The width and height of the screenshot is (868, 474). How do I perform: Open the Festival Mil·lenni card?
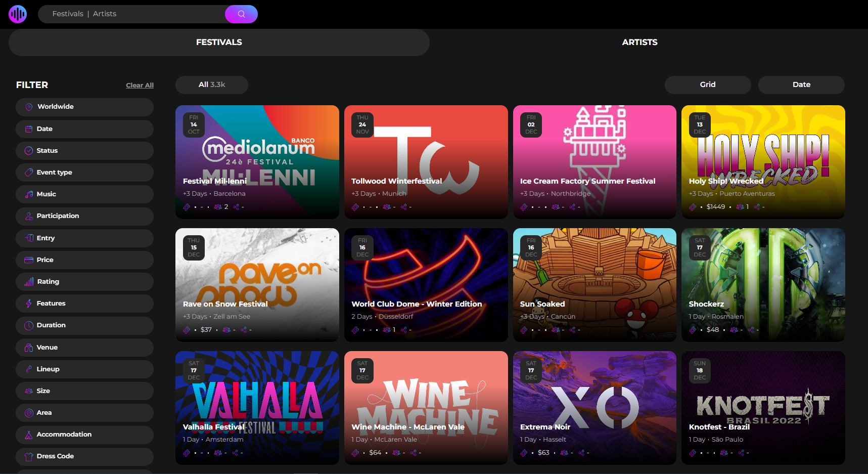coord(257,162)
